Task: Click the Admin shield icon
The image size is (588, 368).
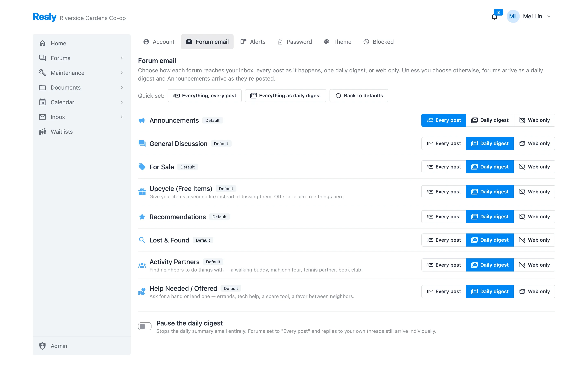Action: [x=42, y=346]
